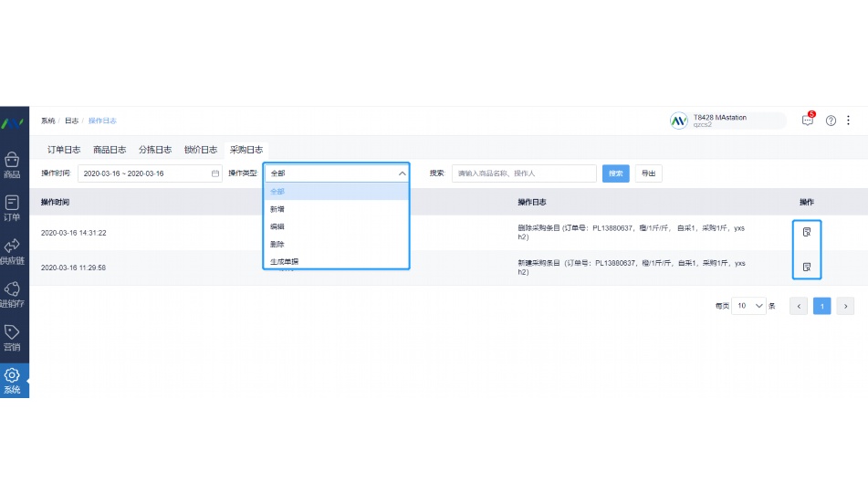Open the 营销 sidebar section
The width and height of the screenshot is (868, 504).
click(13, 337)
